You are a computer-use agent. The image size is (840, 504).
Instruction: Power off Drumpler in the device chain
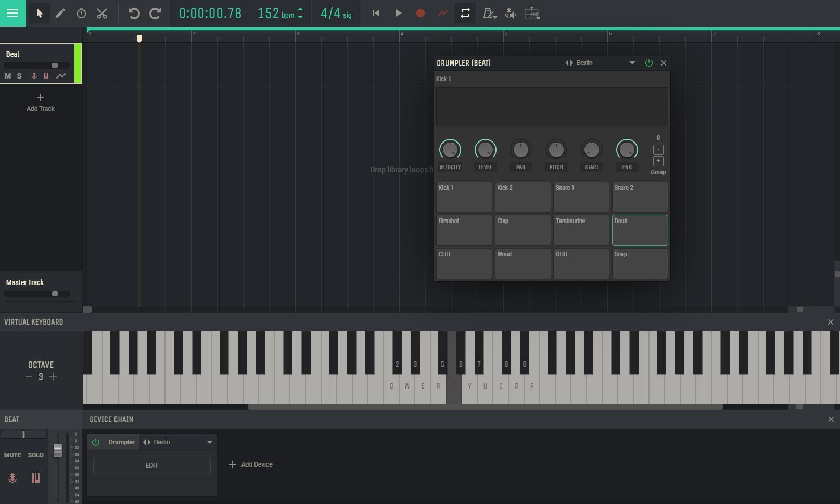[96, 442]
